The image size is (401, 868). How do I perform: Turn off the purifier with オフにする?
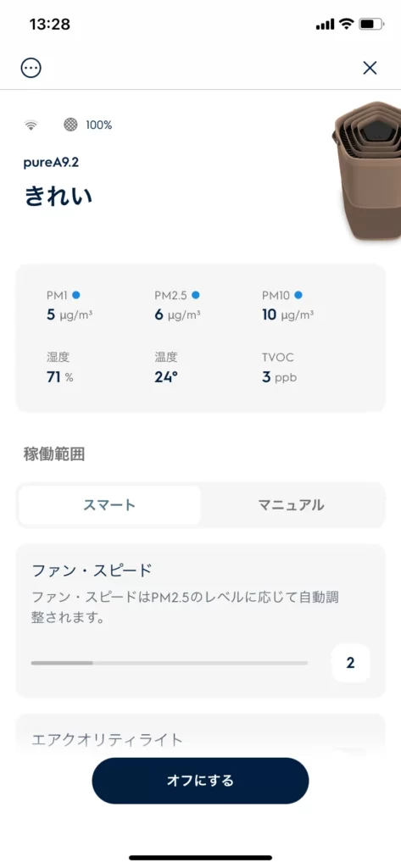click(200, 781)
